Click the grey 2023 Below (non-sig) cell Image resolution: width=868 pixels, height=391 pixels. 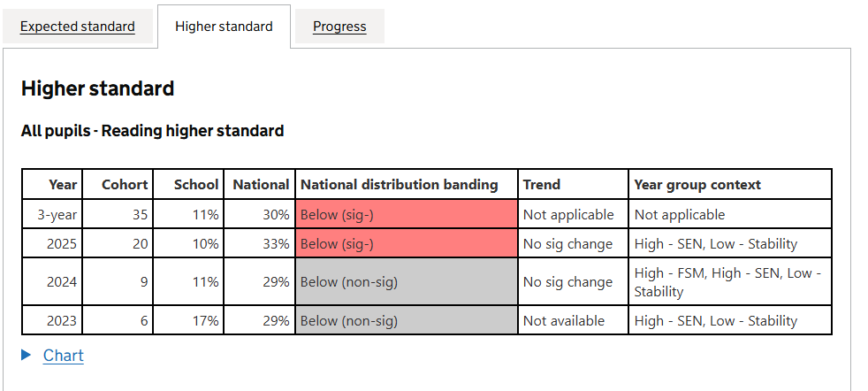pyautogui.click(x=407, y=320)
